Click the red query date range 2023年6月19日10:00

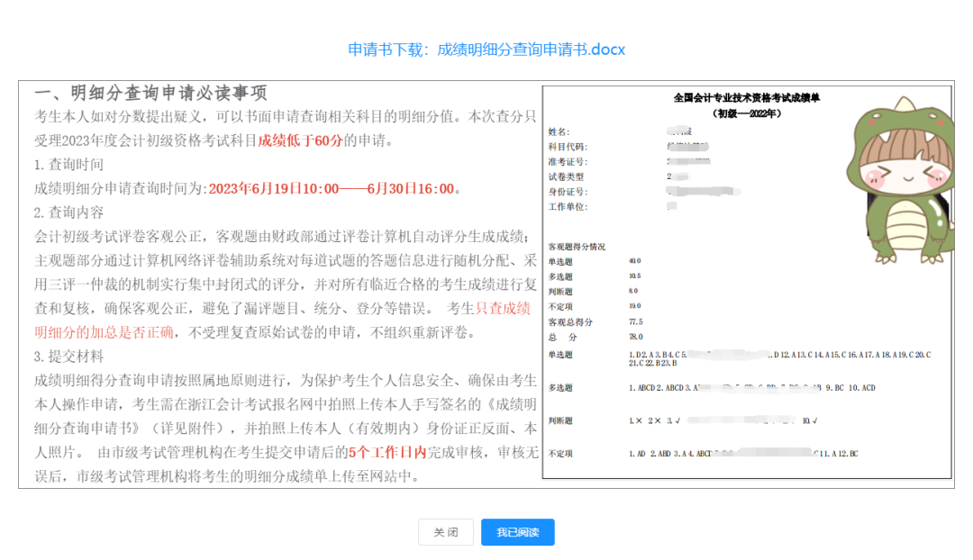coord(274,189)
